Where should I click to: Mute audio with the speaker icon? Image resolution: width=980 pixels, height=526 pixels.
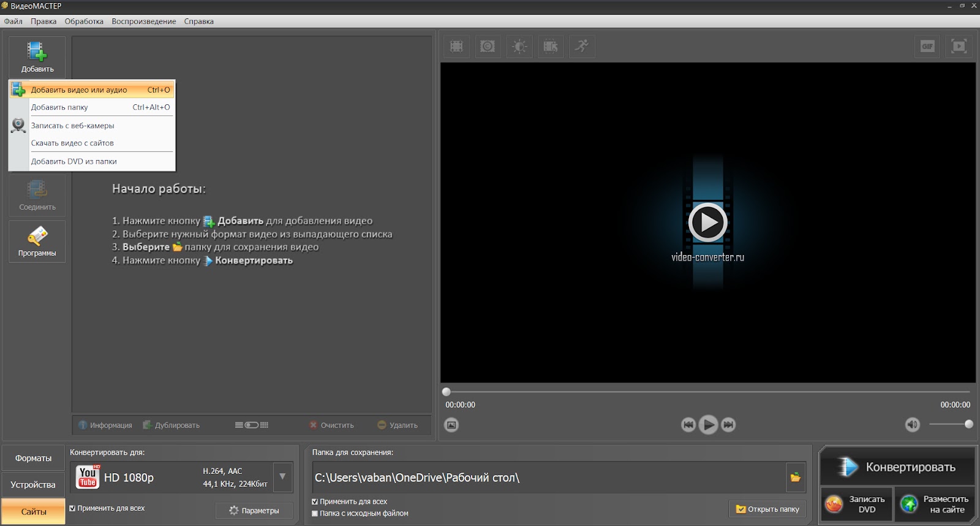click(912, 425)
